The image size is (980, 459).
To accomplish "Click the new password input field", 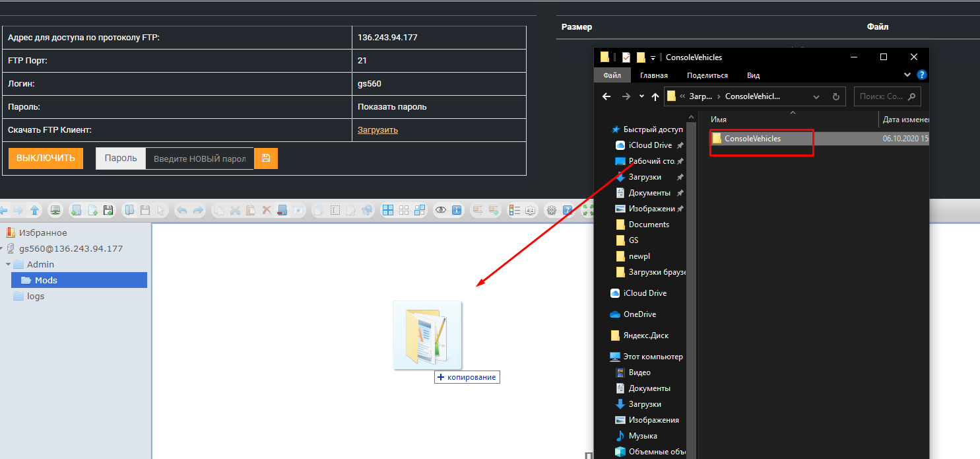I will pyautogui.click(x=199, y=159).
